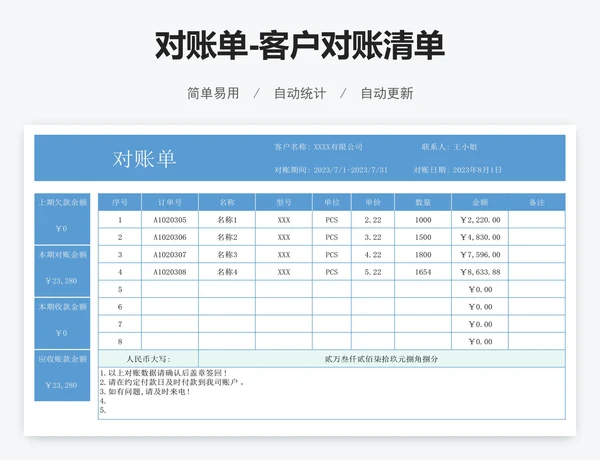Select ¥23,280 under 应收账款余额
Screen dimensions: 600x460
(x=61, y=385)
